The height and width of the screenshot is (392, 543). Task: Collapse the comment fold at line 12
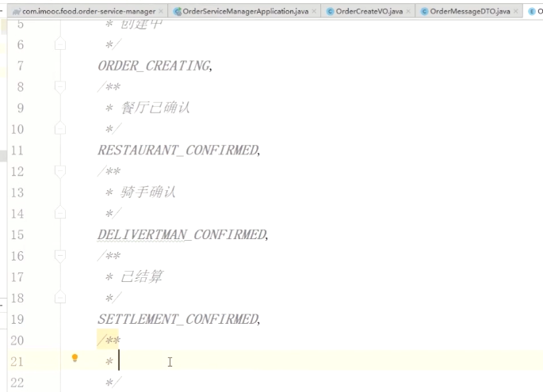coord(60,171)
